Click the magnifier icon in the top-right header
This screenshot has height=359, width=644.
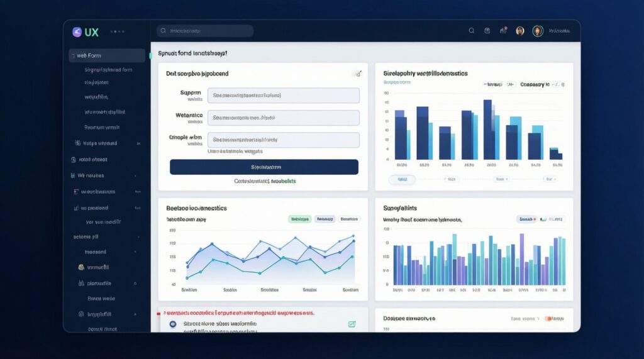coord(472,30)
